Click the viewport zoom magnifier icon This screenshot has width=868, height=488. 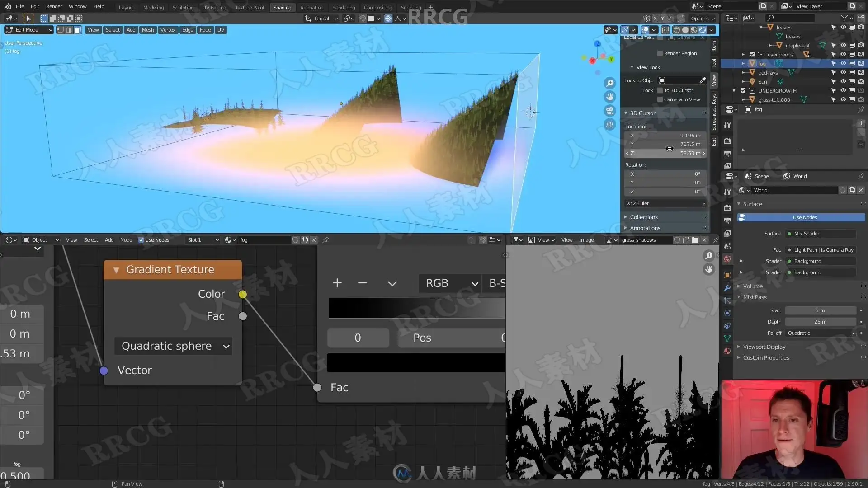(610, 83)
